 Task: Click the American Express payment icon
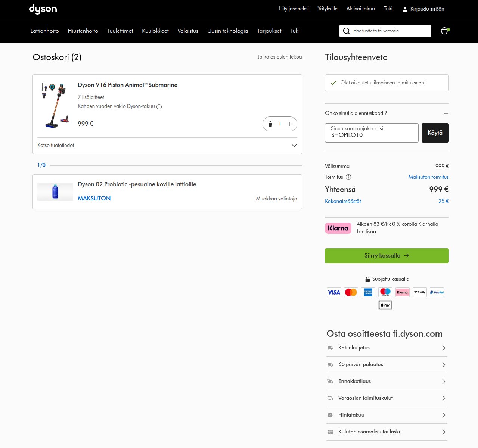(x=368, y=292)
